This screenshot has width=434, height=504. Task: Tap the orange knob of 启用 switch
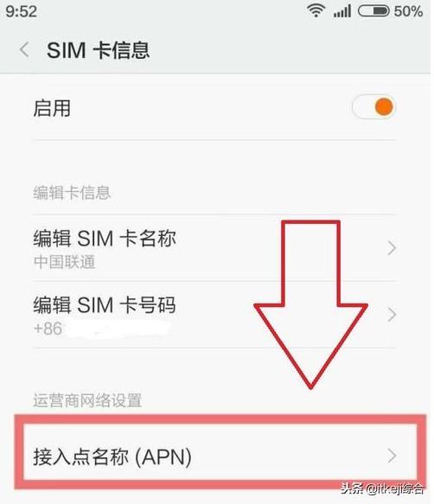coord(384,106)
